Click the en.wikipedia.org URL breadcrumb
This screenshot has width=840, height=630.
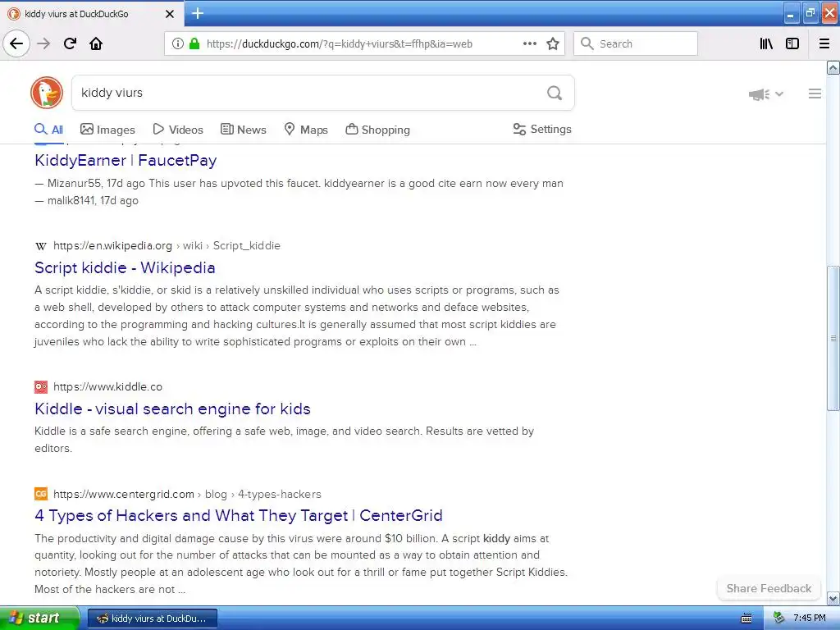(167, 246)
